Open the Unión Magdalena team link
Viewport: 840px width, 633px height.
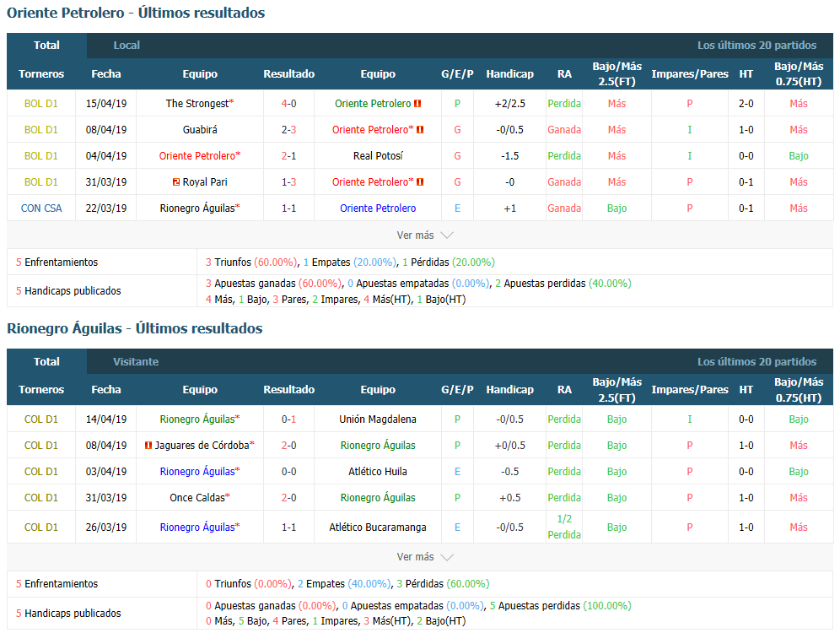pyautogui.click(x=378, y=419)
